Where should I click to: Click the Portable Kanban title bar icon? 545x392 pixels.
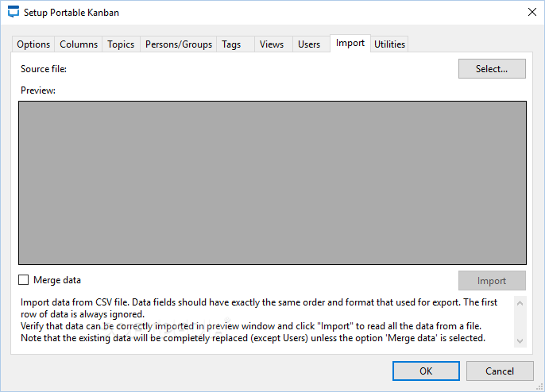point(14,12)
